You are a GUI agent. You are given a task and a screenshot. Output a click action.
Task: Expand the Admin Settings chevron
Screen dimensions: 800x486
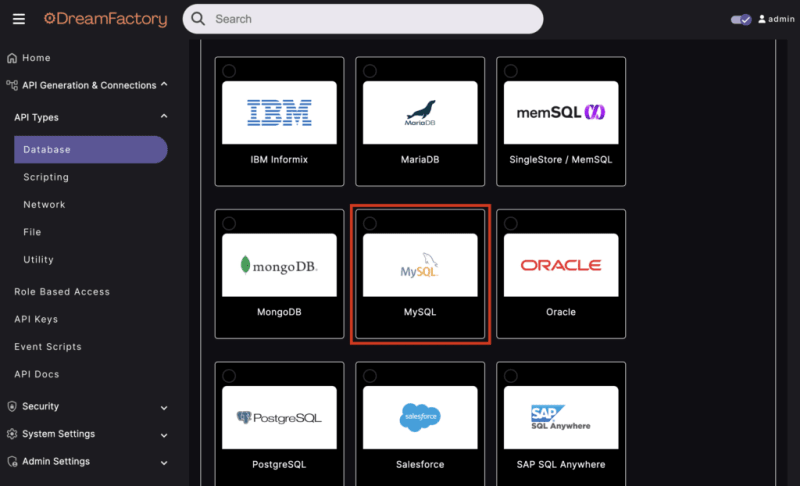click(164, 463)
